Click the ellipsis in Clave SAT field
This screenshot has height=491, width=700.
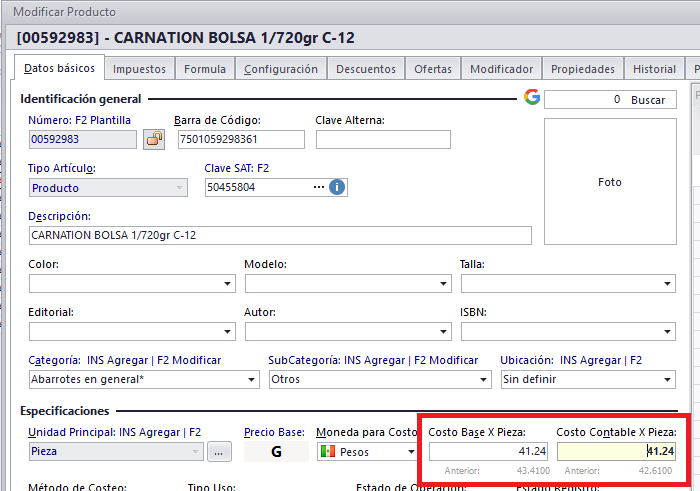click(x=319, y=187)
